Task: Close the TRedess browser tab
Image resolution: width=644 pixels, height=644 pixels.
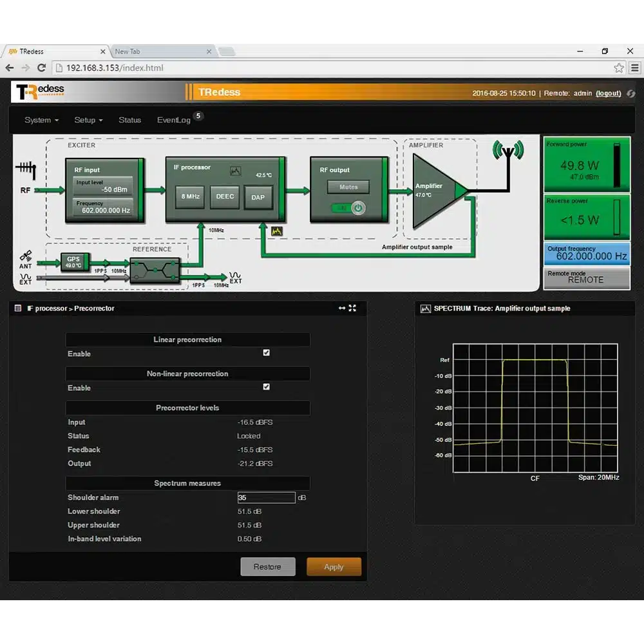Action: [x=102, y=52]
